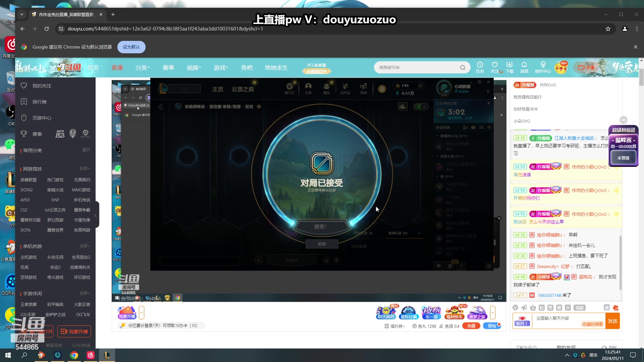Select the 直播 navigation item

tap(117, 67)
